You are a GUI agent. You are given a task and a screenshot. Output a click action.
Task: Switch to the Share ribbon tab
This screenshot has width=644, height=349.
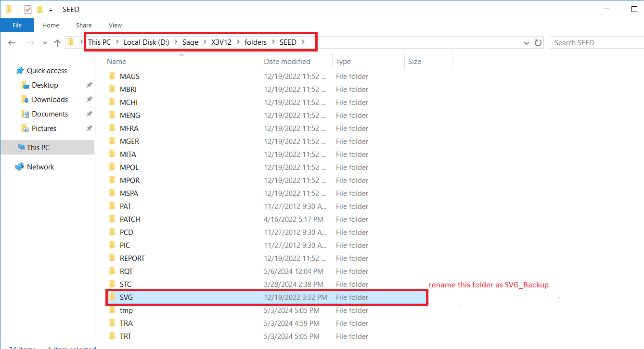pos(84,25)
